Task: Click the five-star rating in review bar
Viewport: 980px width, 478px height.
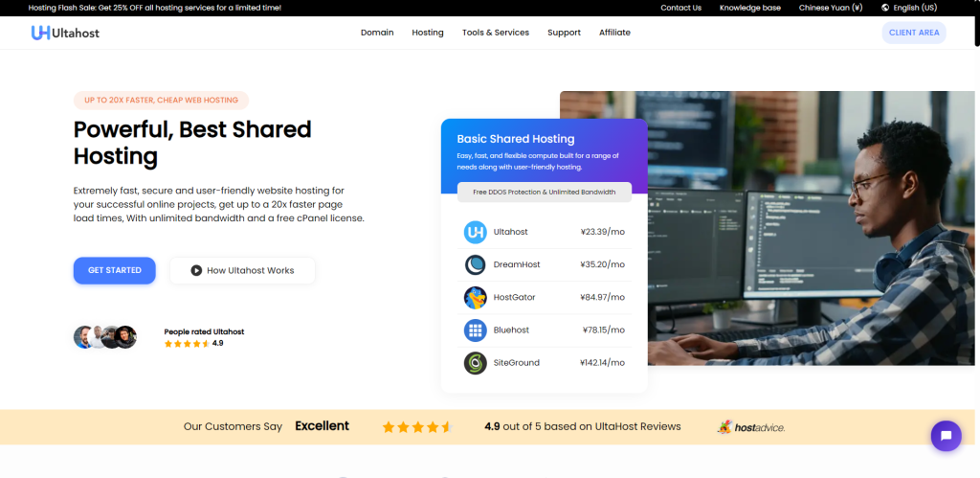Action: click(x=417, y=427)
